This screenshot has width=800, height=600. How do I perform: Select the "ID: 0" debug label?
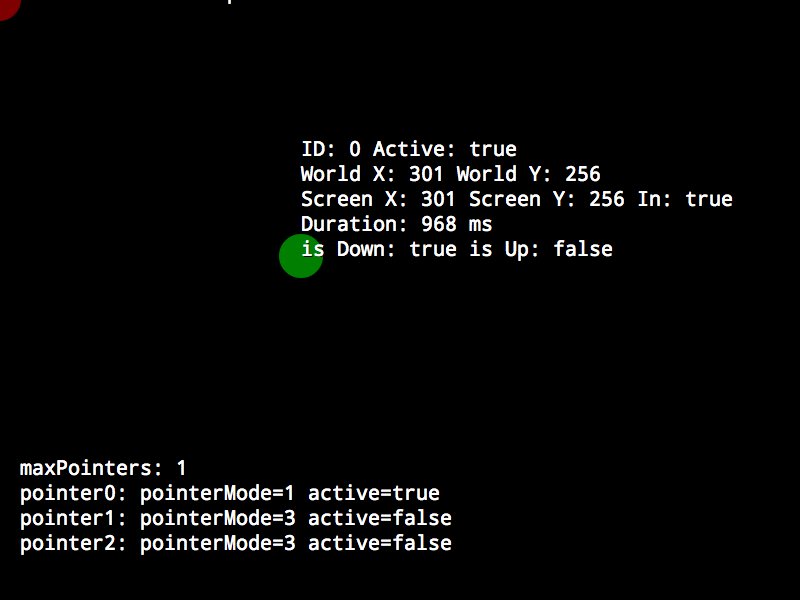(x=331, y=149)
